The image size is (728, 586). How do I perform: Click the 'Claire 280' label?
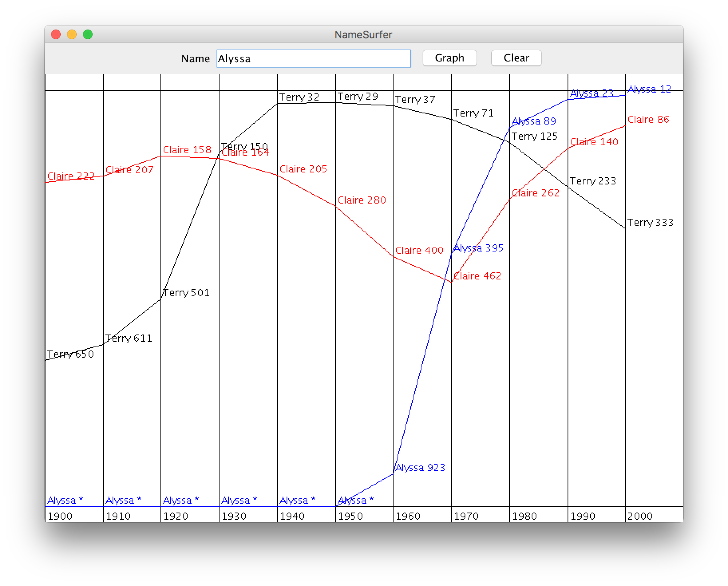362,200
